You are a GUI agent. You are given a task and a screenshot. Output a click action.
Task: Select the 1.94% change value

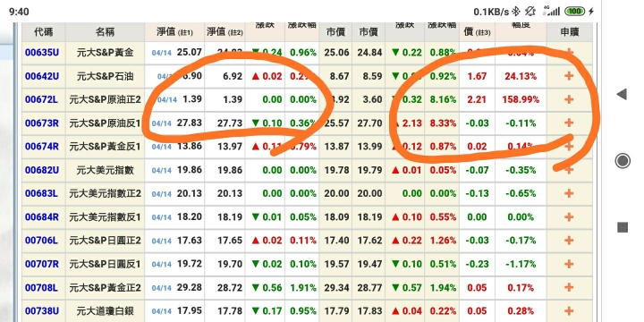coord(443,287)
